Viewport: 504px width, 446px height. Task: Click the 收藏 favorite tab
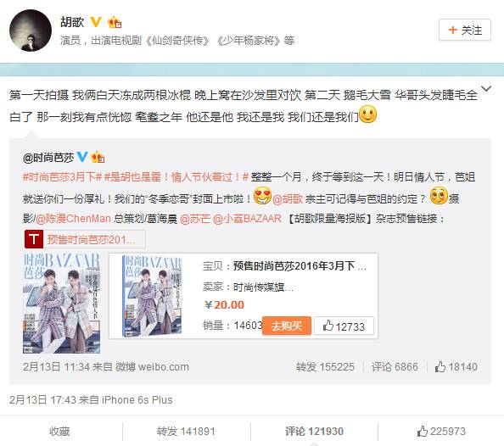click(x=59, y=432)
